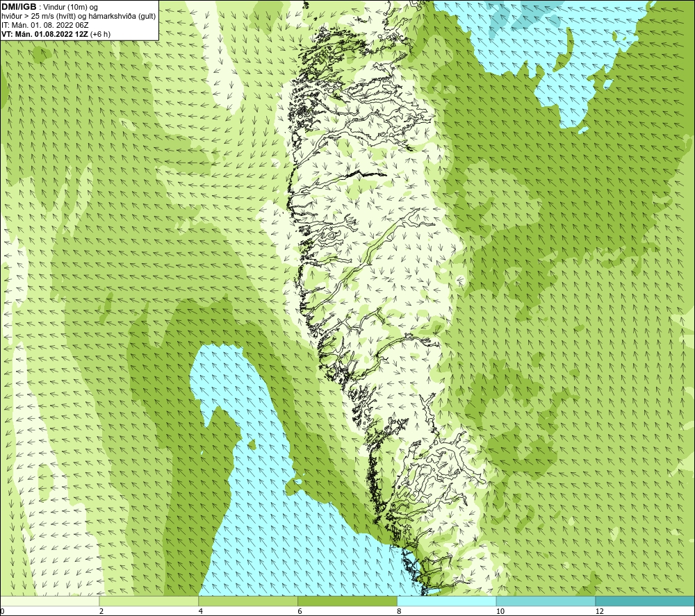This screenshot has width=695, height=616.
Task: Click the scale label 2
Action: pos(101,611)
